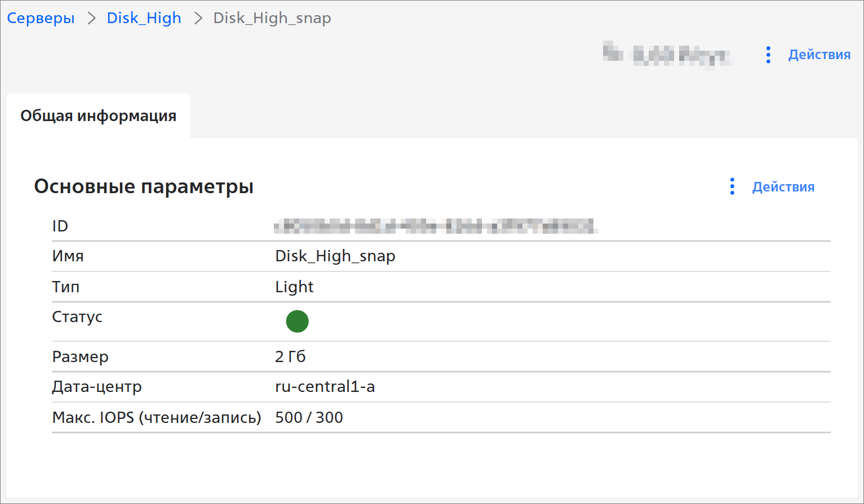The height and width of the screenshot is (504, 864).
Task: Open the page header Действия dropdown
Action: (x=819, y=55)
